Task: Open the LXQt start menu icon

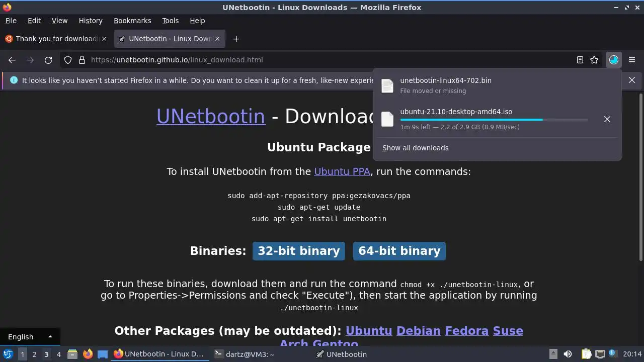Action: coord(8,354)
